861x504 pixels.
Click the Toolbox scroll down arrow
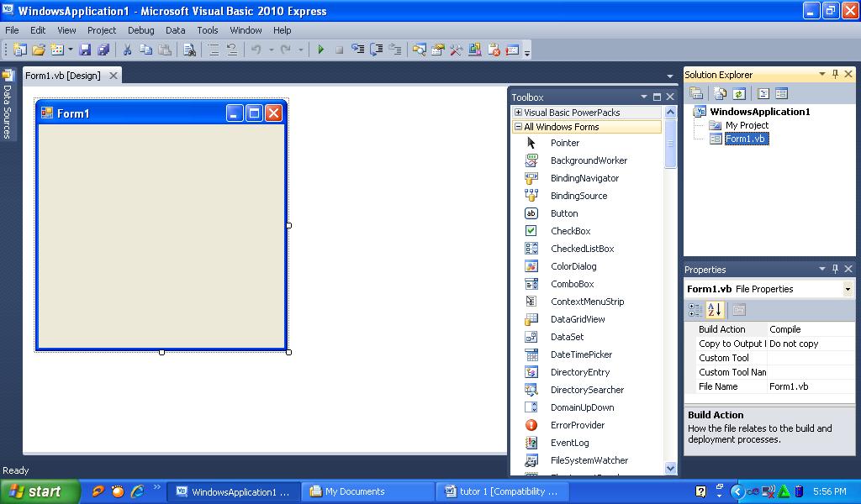pyautogui.click(x=670, y=468)
